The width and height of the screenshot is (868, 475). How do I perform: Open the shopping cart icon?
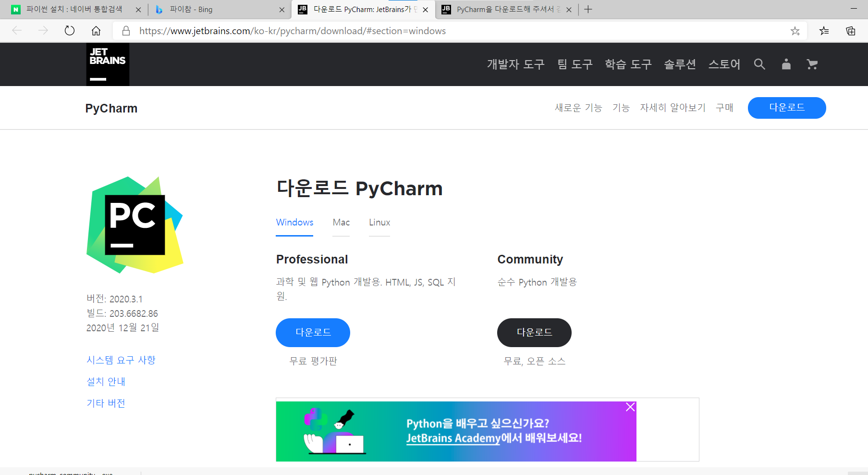(x=812, y=64)
